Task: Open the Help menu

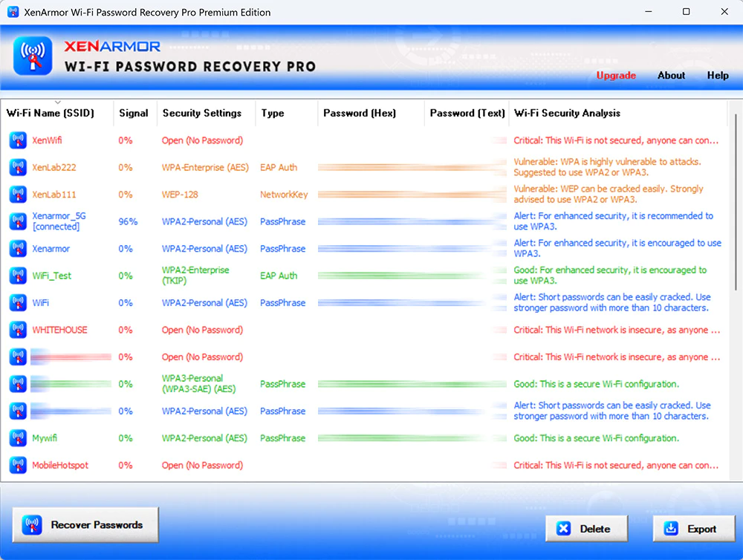Action: click(718, 75)
